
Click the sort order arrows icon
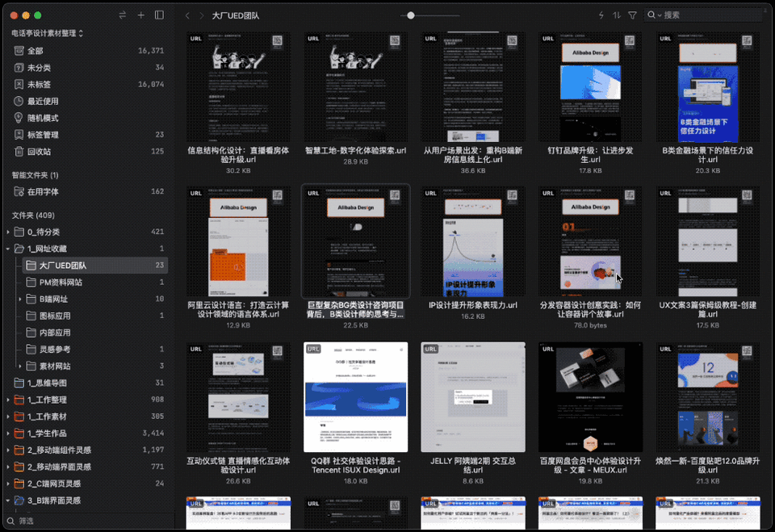tap(616, 15)
